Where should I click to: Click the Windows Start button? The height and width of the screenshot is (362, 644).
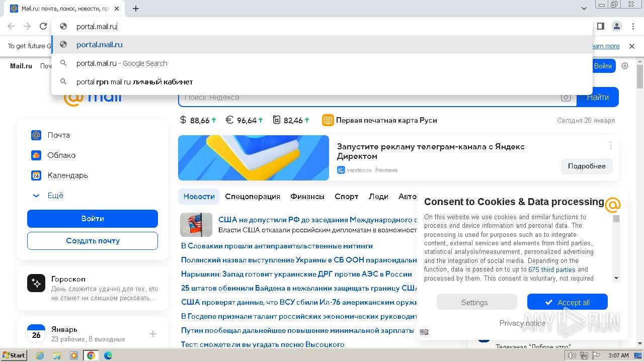click(14, 355)
